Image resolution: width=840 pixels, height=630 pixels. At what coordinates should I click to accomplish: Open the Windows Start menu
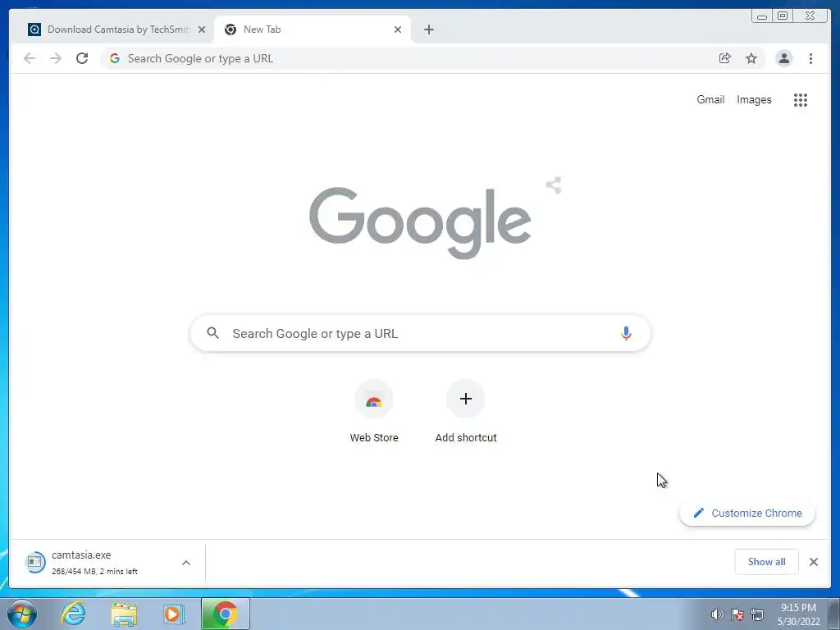coord(22,614)
